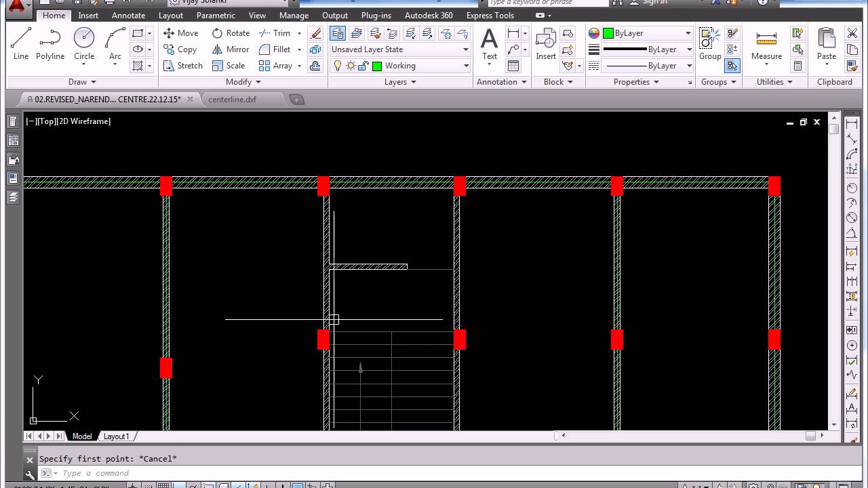Click the layer color green swatch
This screenshot has width=868, height=488.
coord(377,66)
